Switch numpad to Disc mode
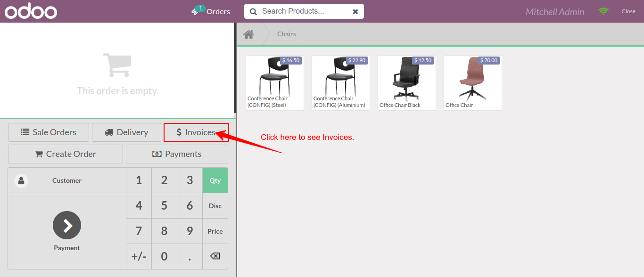 coord(215,206)
